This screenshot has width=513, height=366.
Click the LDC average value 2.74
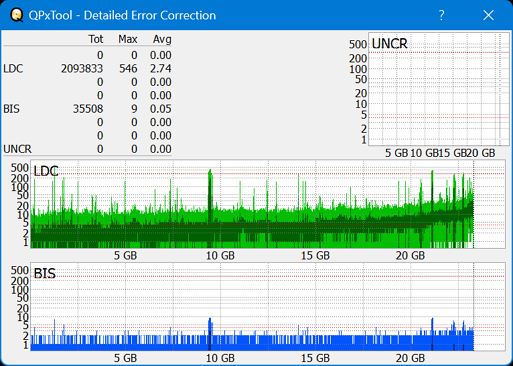pos(160,69)
